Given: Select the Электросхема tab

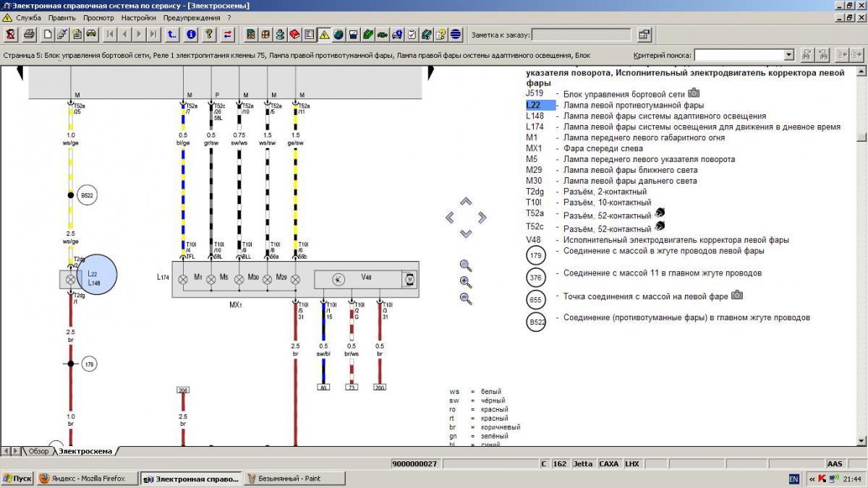Looking at the screenshot, I should pyautogui.click(x=85, y=451).
